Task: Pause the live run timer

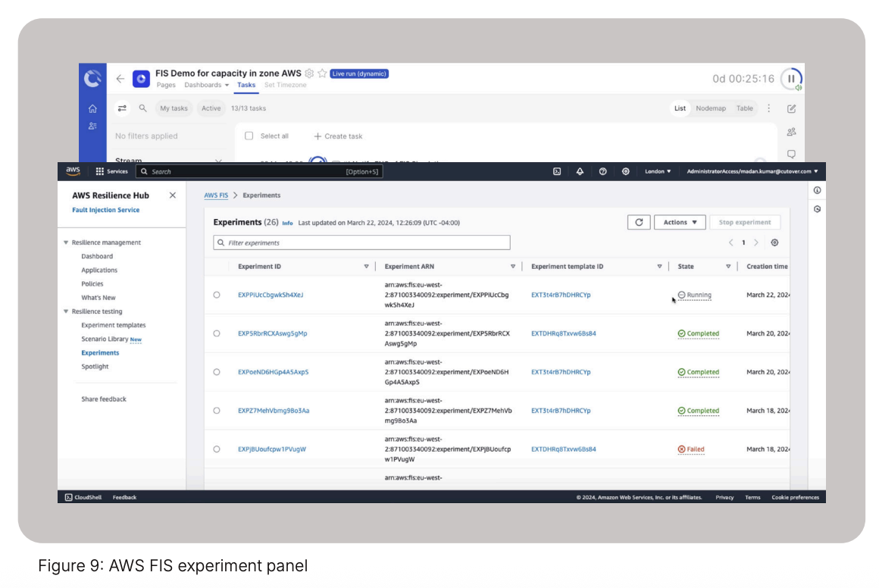Action: pos(791,79)
